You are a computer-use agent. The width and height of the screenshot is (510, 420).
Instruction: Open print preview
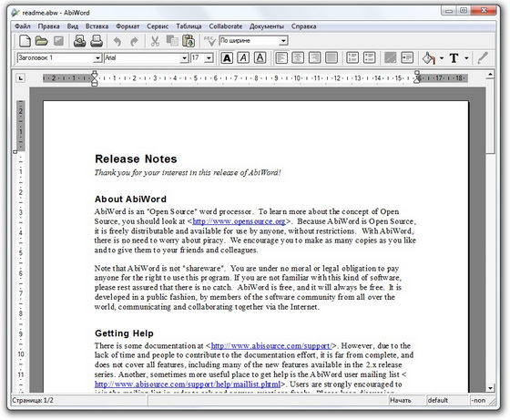(79, 41)
